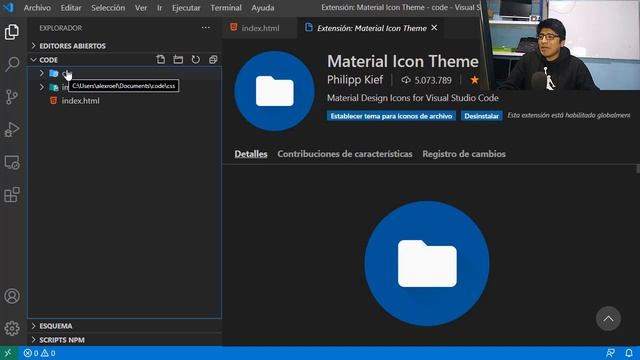640x360 pixels.
Task: Open the Run and Debug view
Action: (x=12, y=129)
